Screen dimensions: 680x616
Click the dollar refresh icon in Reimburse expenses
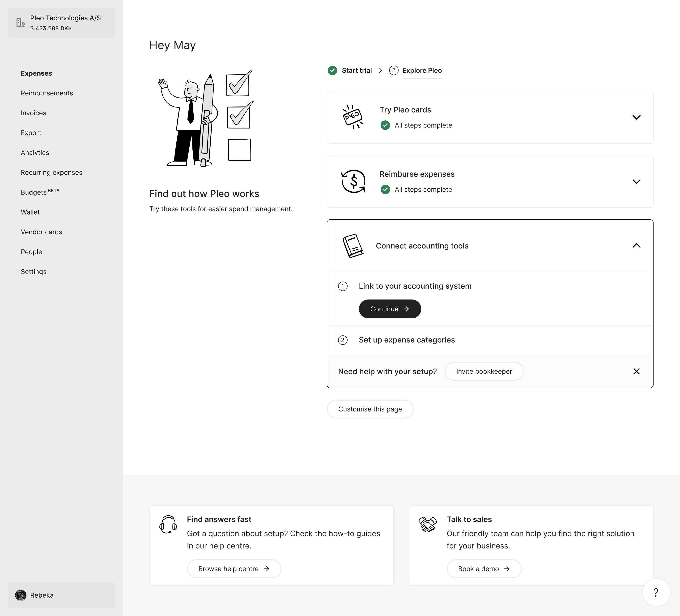[x=353, y=181]
